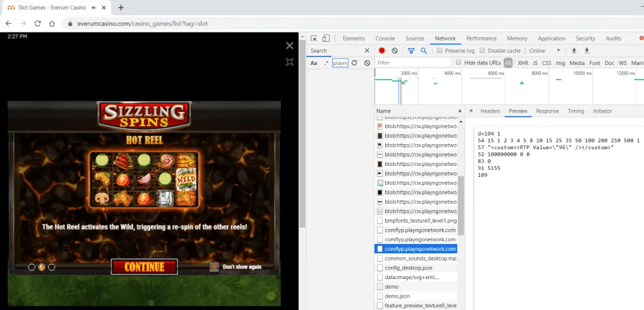Check Hide data URLs
Viewport: 644px width, 310px height.
click(x=459, y=63)
